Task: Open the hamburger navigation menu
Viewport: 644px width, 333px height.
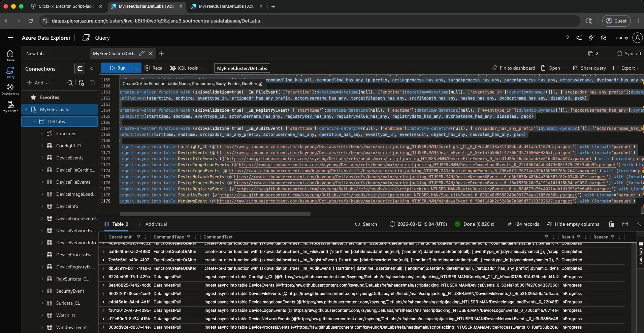Action: click(x=10, y=38)
